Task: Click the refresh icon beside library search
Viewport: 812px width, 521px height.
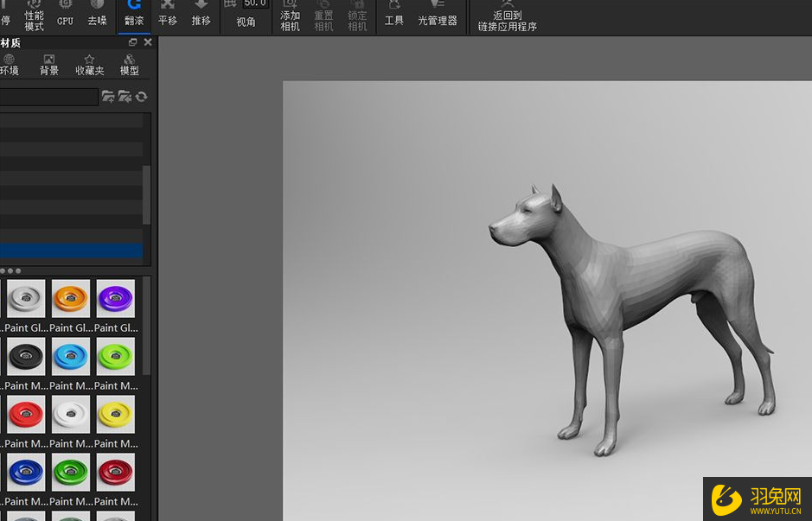Action: point(142,97)
